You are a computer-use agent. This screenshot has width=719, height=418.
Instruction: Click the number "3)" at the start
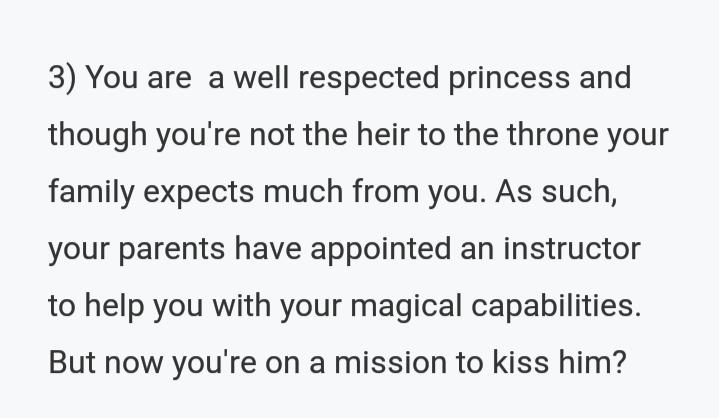pos(62,80)
